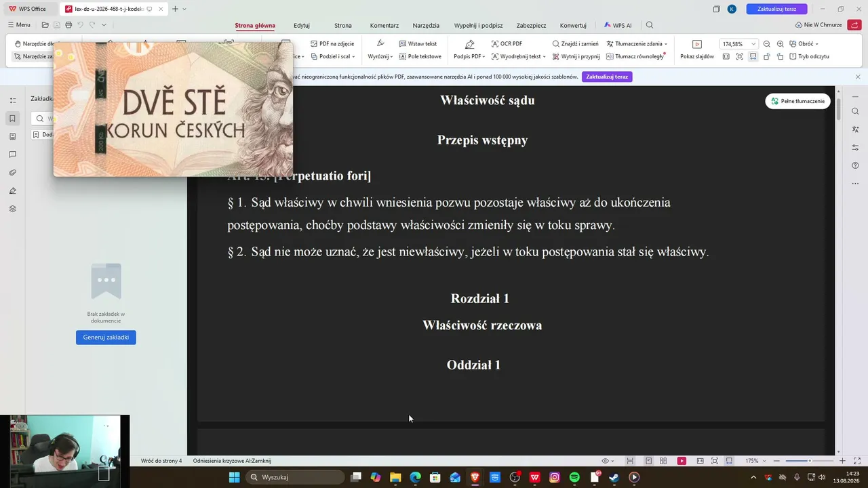The height and width of the screenshot is (488, 868).
Task: Open the file folder icon in quick toolbar
Action: 45,25
